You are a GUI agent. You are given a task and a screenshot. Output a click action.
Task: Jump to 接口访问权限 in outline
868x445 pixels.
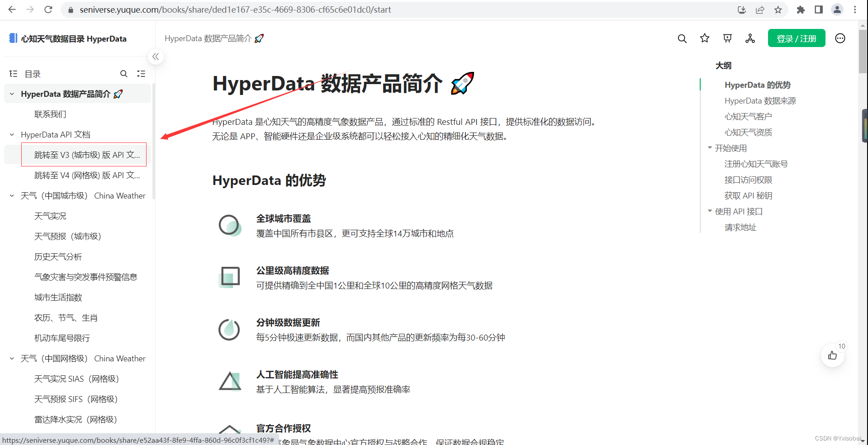tap(748, 180)
